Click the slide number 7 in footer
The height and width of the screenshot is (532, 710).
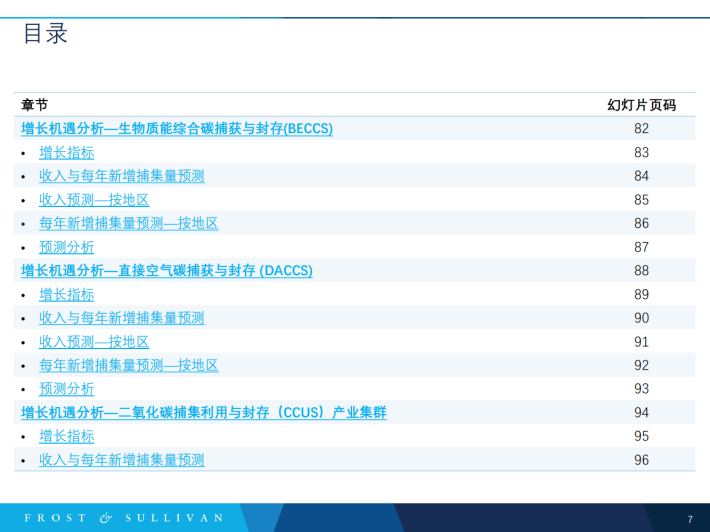coord(690,519)
